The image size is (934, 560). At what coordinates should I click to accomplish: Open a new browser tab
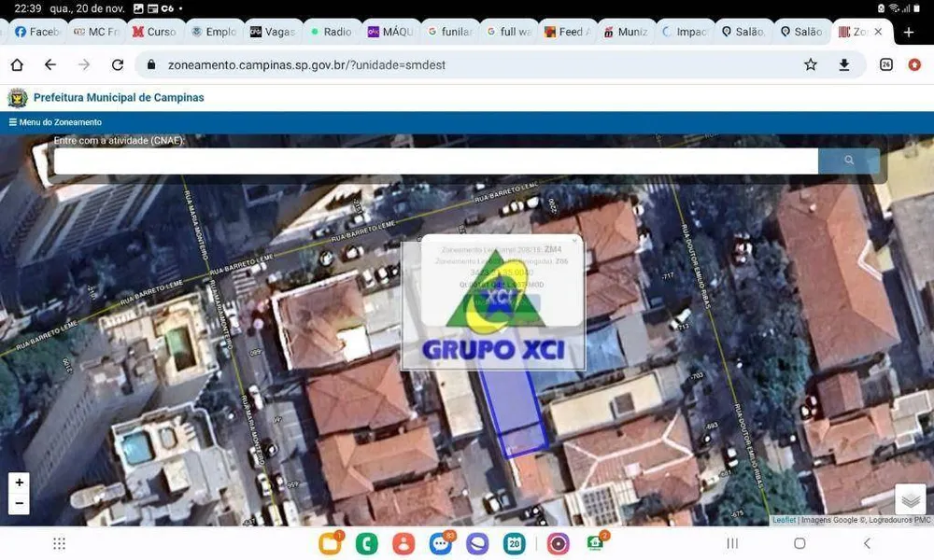909,32
